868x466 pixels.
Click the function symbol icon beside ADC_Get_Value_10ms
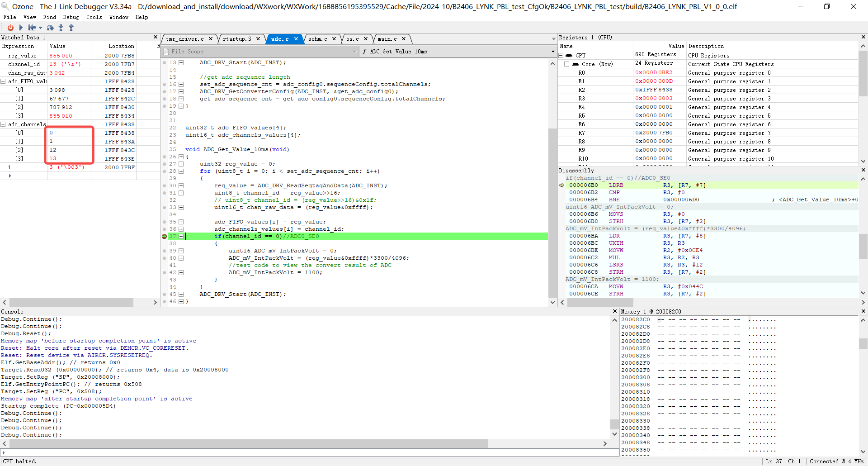point(364,52)
